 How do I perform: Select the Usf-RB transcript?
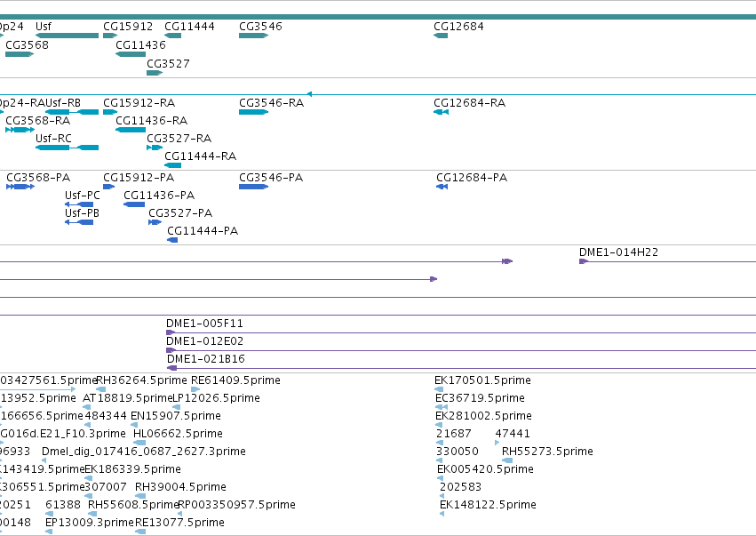tap(72, 112)
